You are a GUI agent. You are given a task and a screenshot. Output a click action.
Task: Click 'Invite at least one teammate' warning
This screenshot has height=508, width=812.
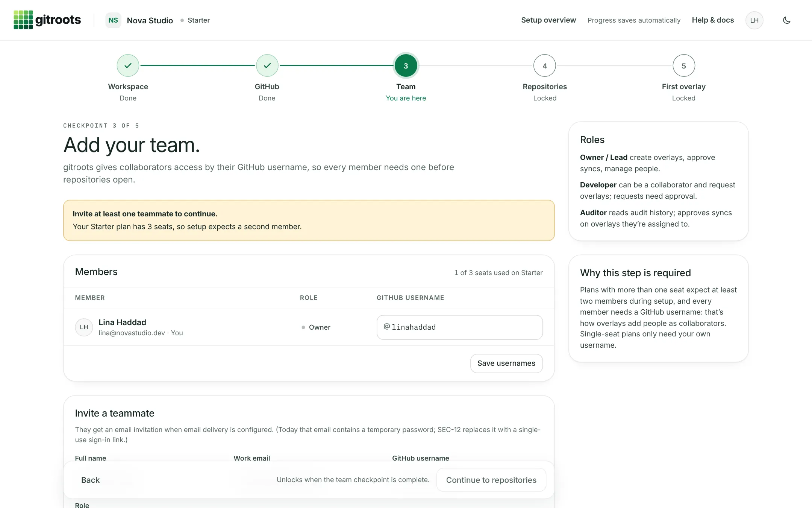coord(309,220)
